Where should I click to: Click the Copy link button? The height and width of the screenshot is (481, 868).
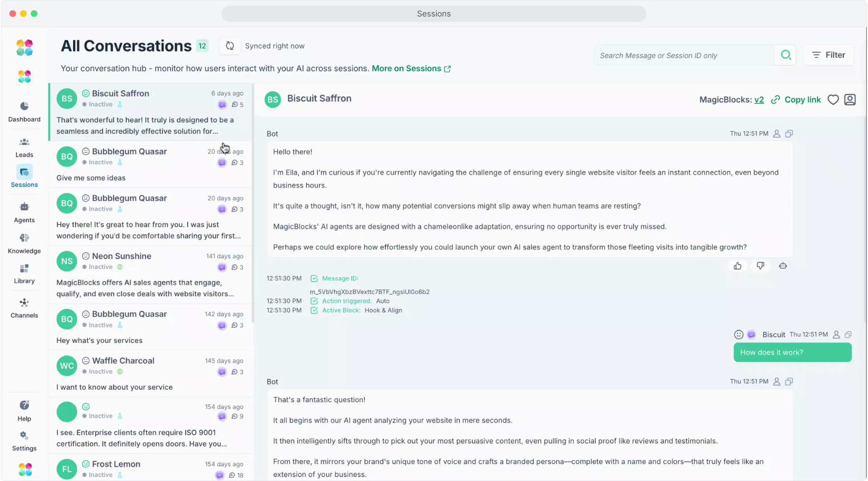pos(796,100)
